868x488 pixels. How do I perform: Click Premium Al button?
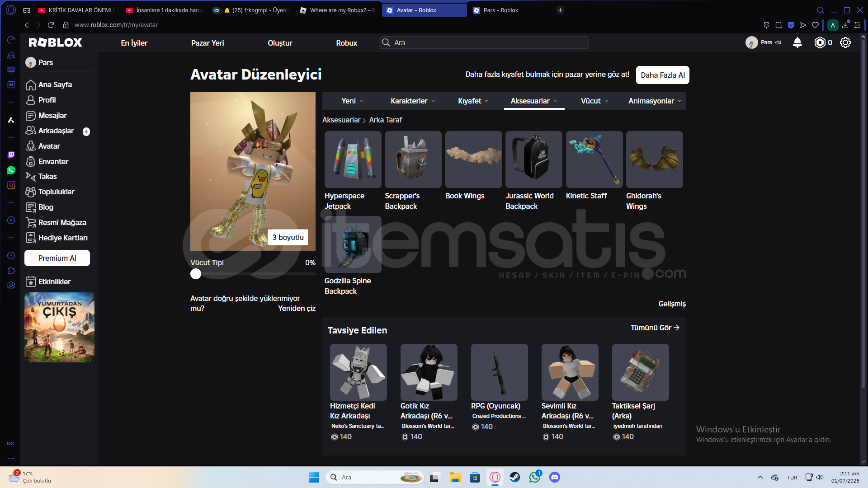click(57, 258)
